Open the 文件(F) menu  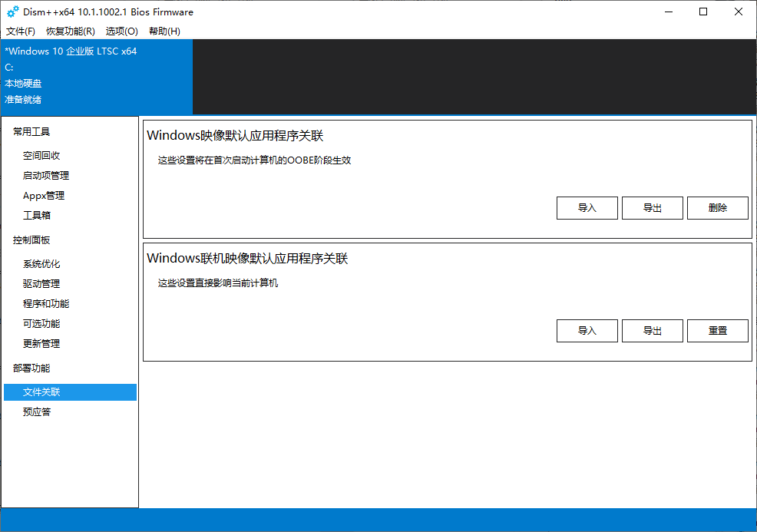pyautogui.click(x=21, y=31)
